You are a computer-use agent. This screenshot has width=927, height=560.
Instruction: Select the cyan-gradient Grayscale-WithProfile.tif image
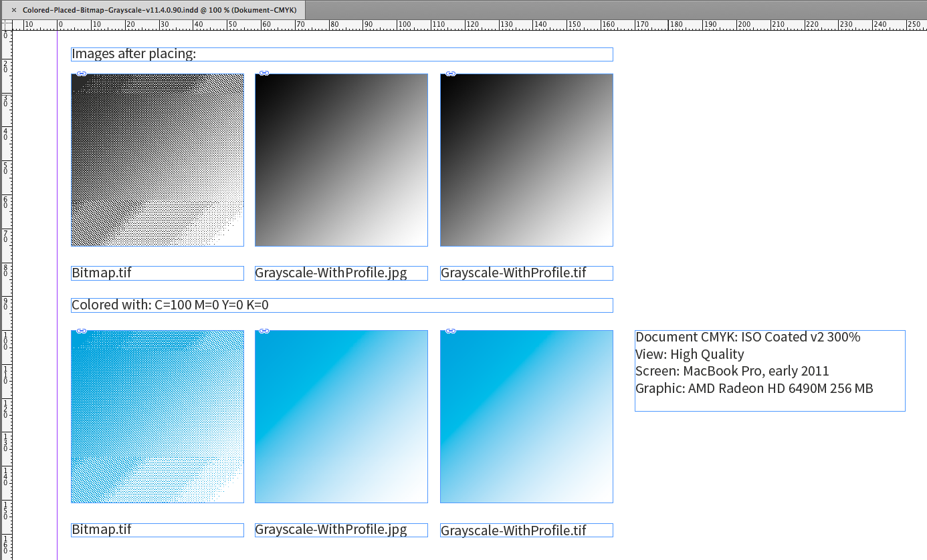click(x=526, y=416)
